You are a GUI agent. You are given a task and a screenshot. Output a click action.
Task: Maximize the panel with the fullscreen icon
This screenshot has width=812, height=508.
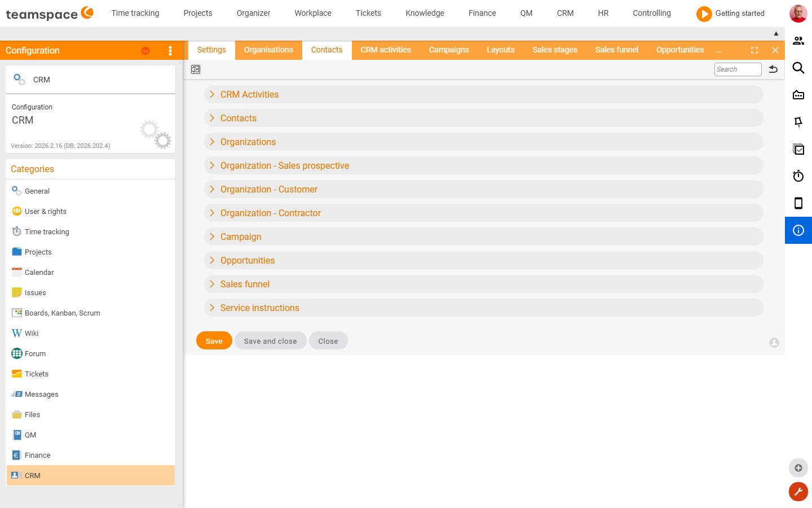click(754, 50)
